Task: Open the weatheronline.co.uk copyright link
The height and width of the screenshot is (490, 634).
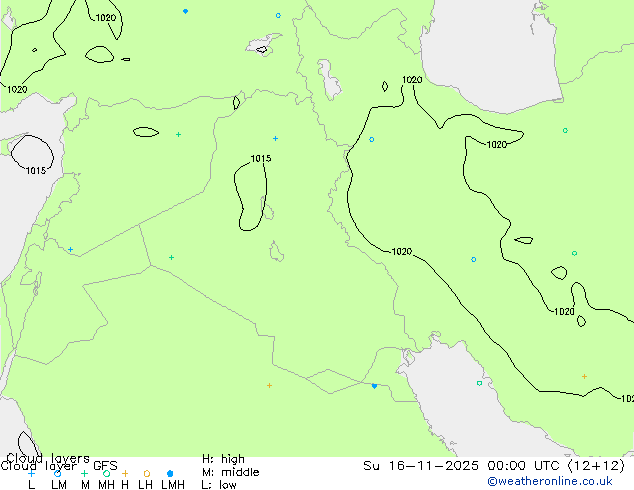Action: [550, 481]
